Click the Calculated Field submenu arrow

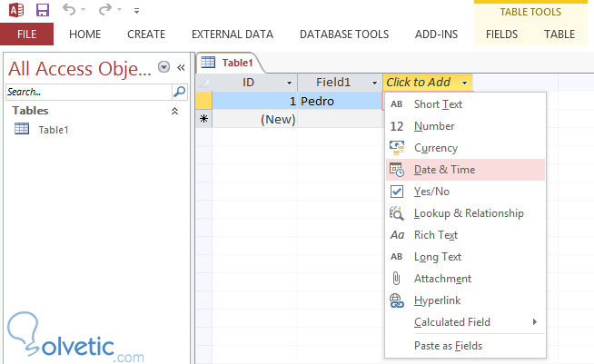pyautogui.click(x=535, y=322)
